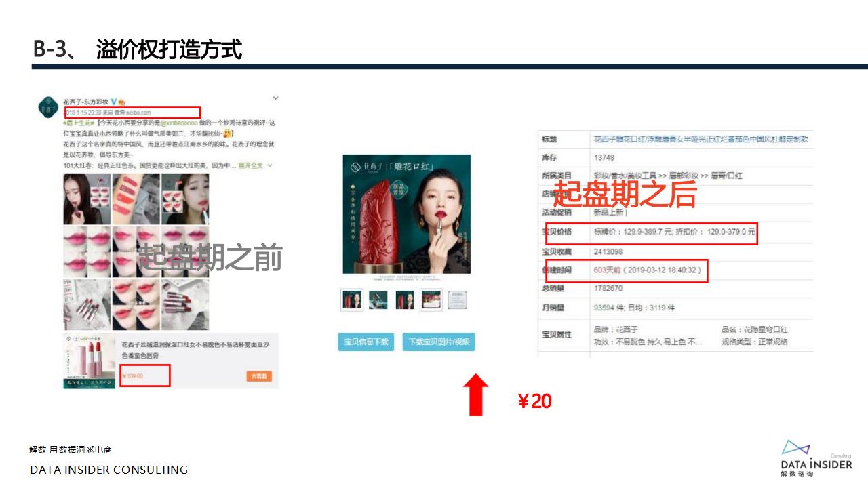Open the Weibo post's top-right chevron menu
Screen dimensions: 868x488
[x=275, y=98]
